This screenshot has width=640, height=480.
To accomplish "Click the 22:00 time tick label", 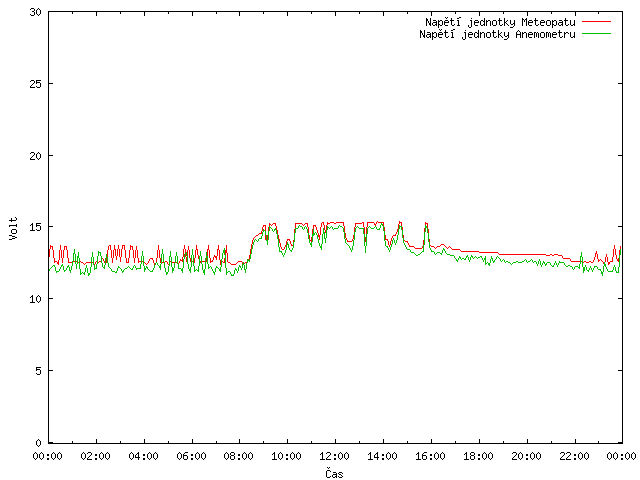I will tap(574, 456).
